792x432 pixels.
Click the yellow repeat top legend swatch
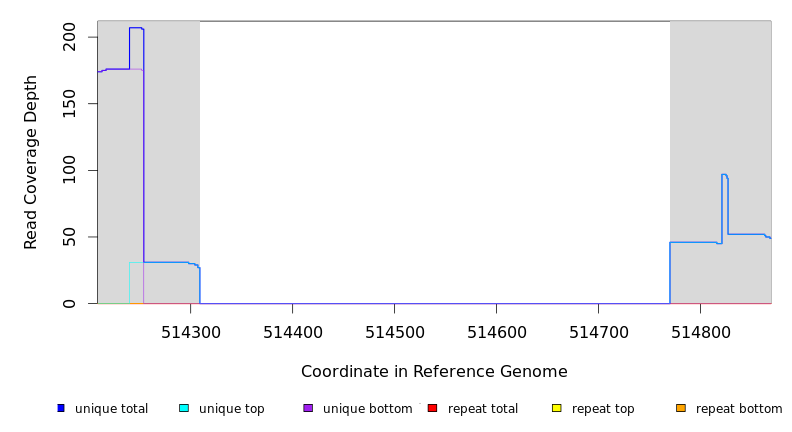click(x=557, y=408)
